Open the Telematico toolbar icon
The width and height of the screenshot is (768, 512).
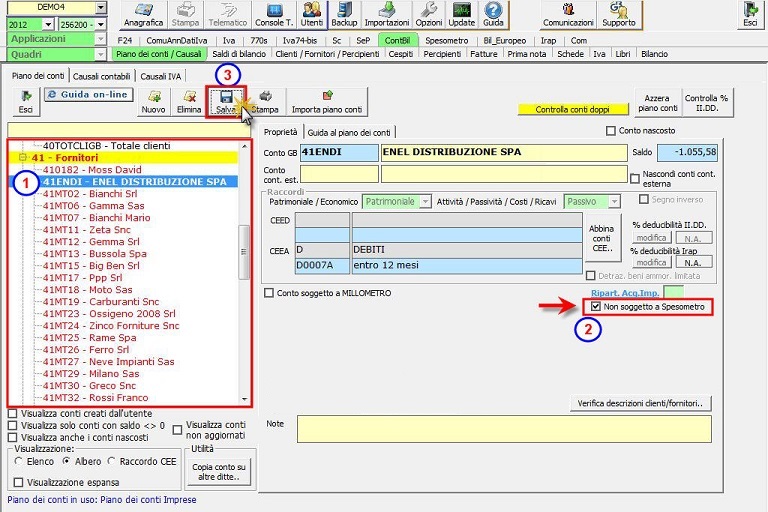227,15
